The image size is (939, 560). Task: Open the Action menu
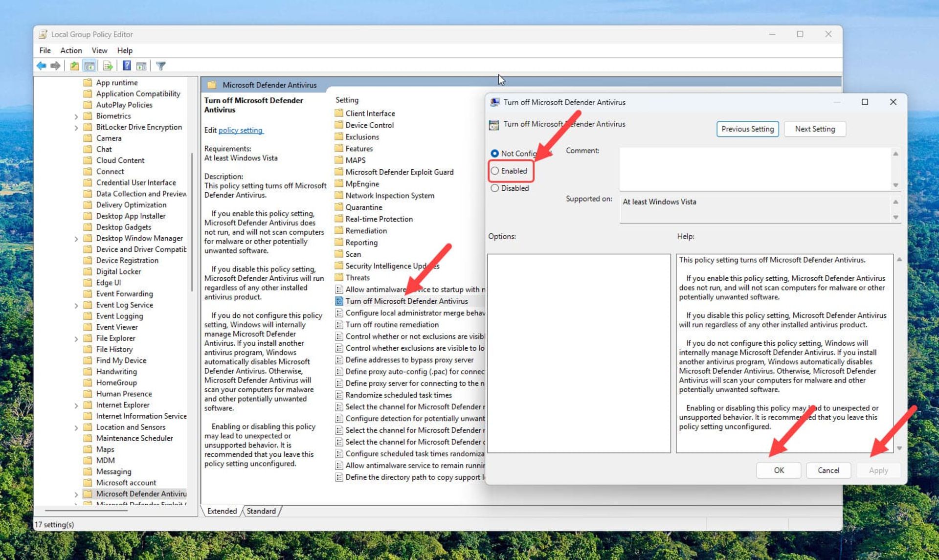click(x=71, y=50)
